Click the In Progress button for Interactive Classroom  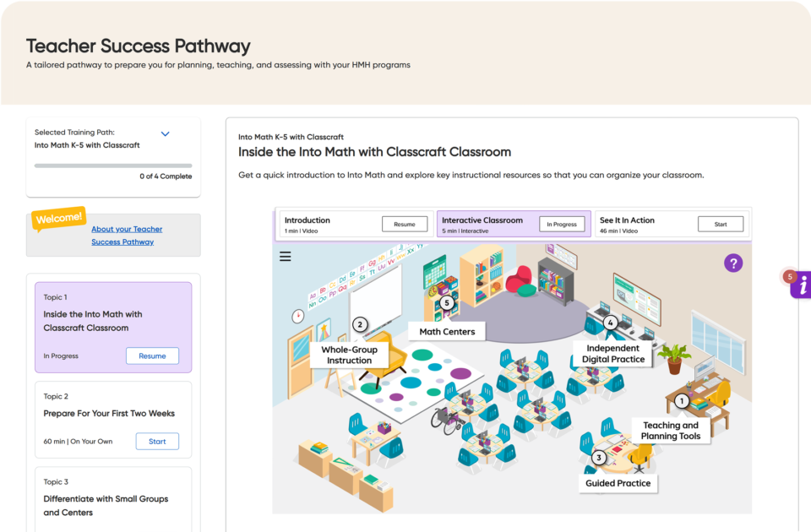pos(562,225)
